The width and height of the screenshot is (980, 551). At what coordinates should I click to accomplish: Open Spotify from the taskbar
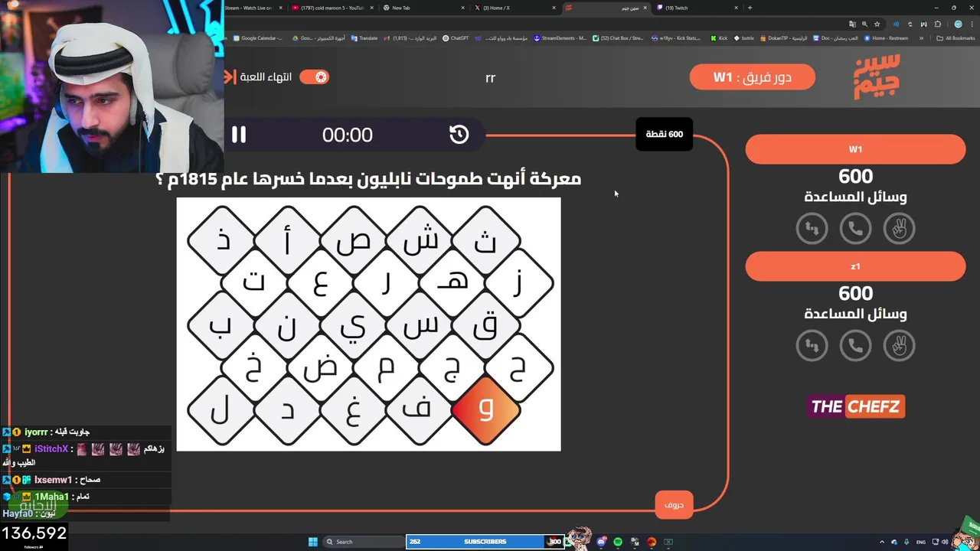[618, 542]
